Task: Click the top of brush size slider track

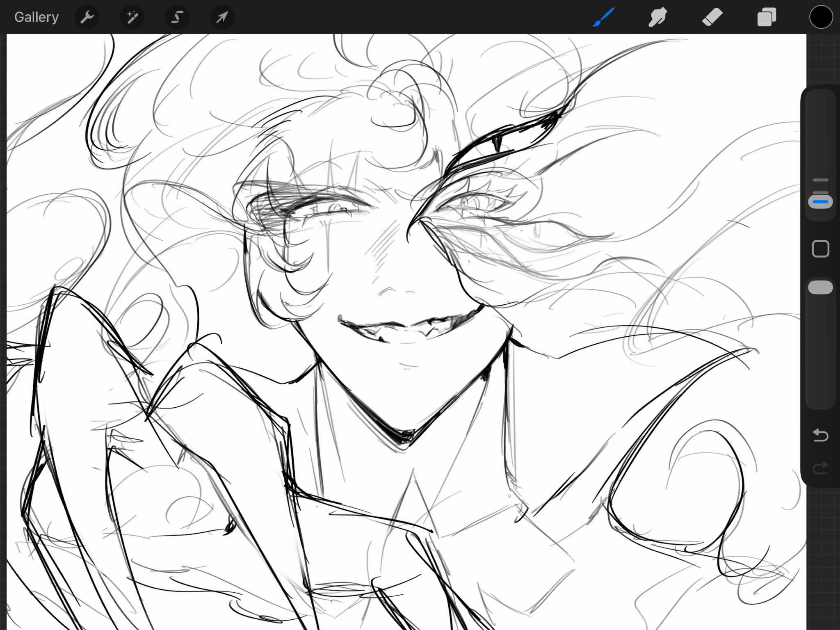Action: (x=820, y=98)
